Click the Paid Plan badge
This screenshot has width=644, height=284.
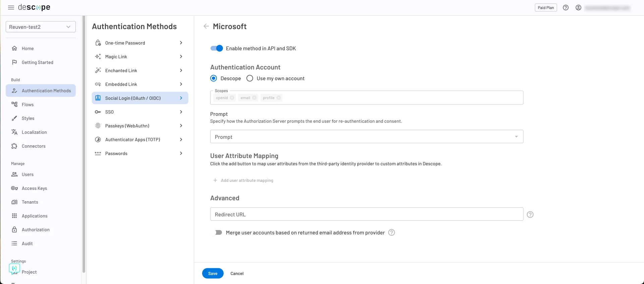tap(546, 8)
